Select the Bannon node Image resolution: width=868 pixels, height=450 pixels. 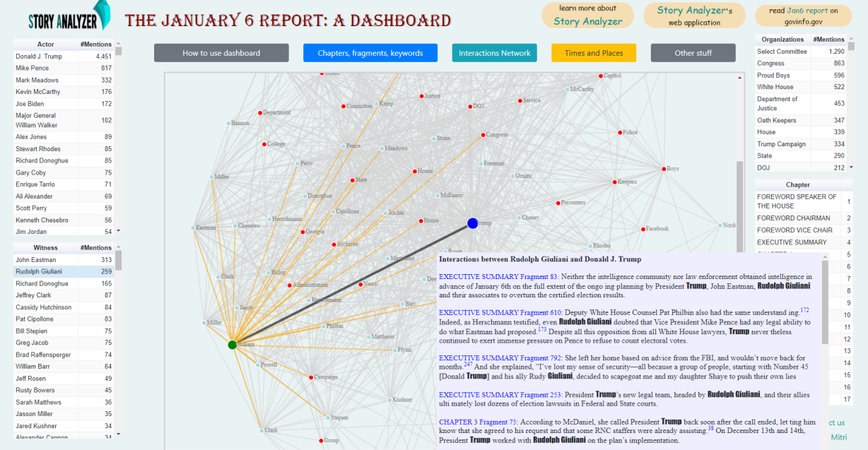click(228, 123)
